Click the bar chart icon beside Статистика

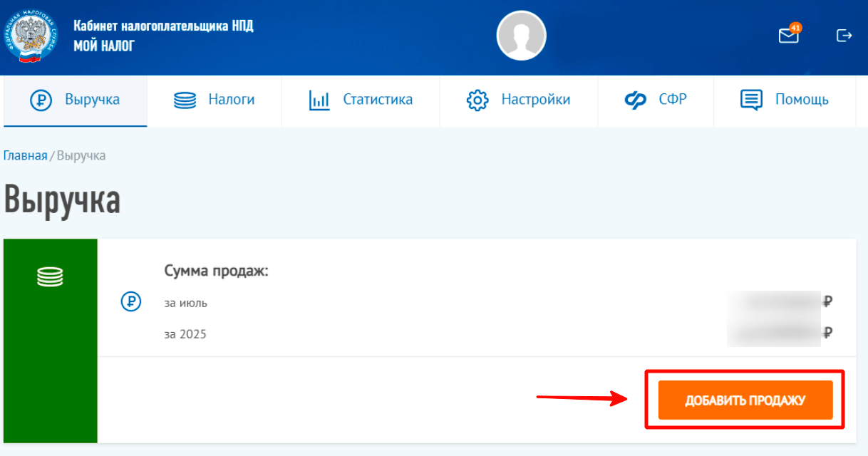click(x=319, y=100)
